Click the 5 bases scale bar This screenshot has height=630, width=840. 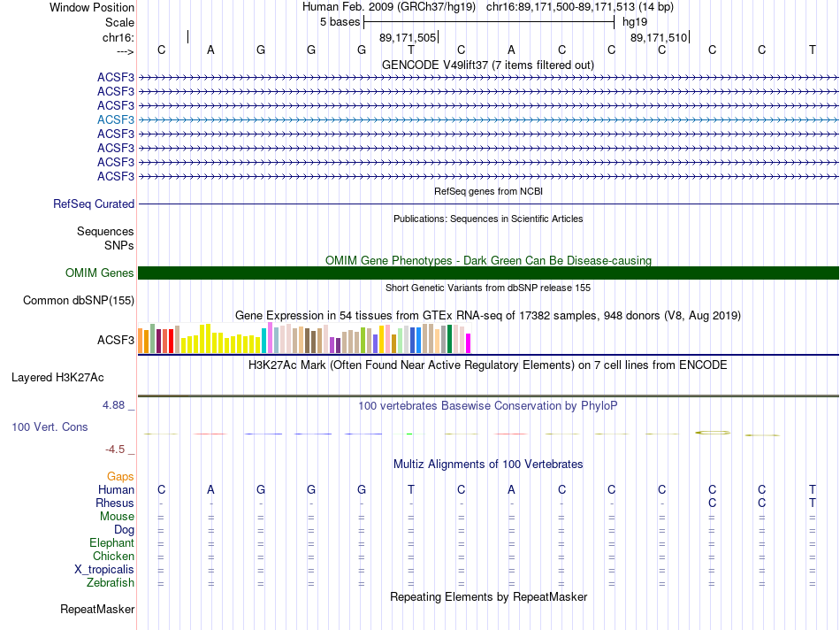(x=489, y=22)
